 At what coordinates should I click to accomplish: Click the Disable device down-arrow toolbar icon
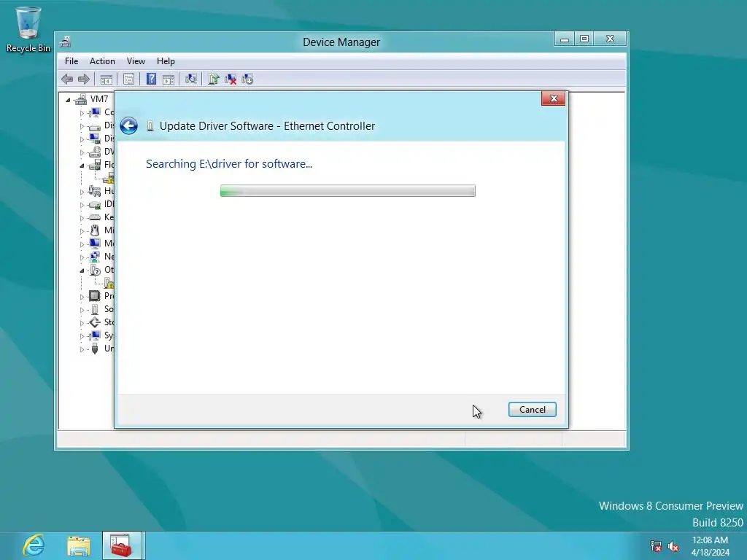tap(247, 79)
